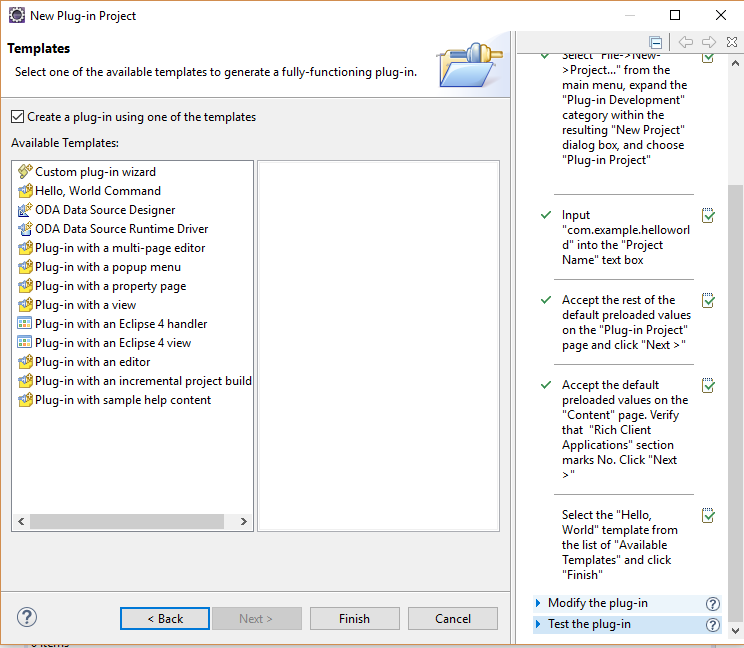Click the Hello, World Command template icon
This screenshot has width=744, height=648.
pyautogui.click(x=25, y=190)
